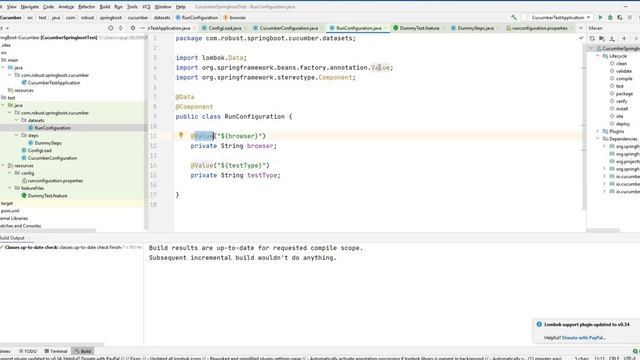
Task: Click the Maven add project plus icon
Action: 624,38
